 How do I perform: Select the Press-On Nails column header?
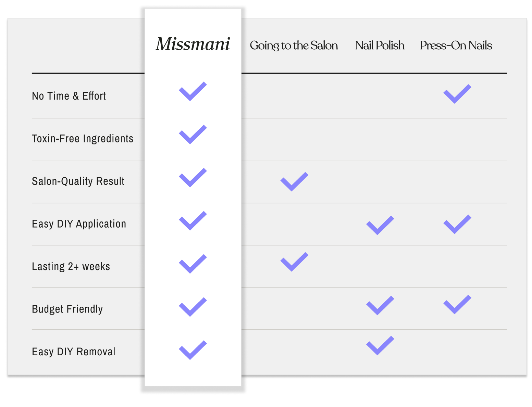[x=456, y=46]
